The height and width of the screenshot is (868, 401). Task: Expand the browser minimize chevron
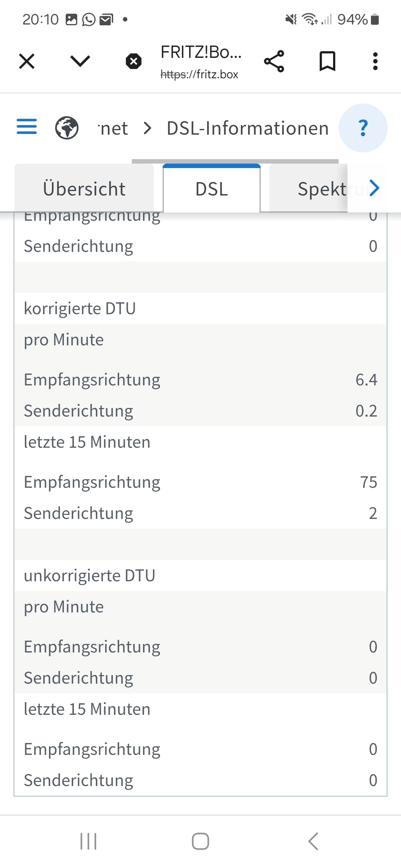(80, 61)
